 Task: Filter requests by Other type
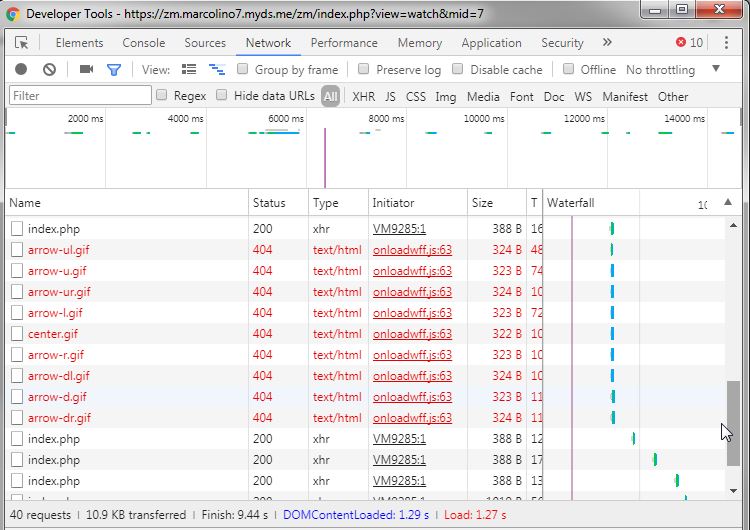click(x=673, y=97)
